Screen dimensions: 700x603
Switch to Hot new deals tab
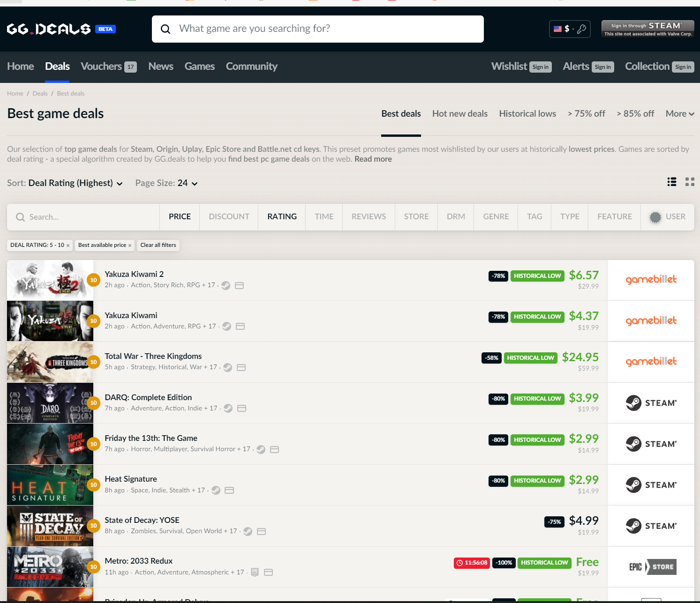click(x=460, y=114)
